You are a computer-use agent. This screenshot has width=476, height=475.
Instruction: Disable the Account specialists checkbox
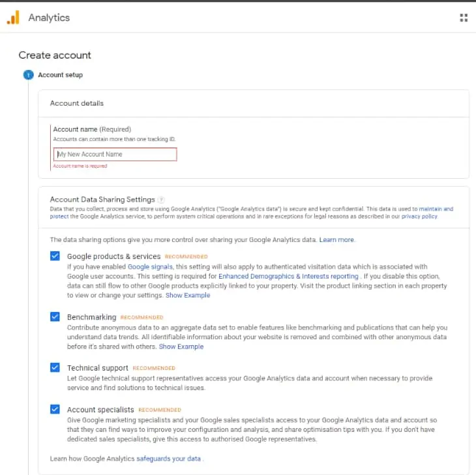(x=55, y=410)
